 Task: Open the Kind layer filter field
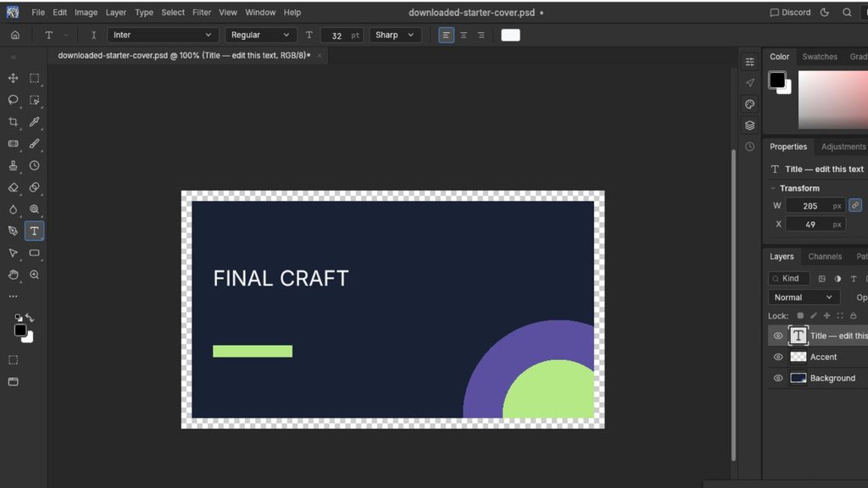789,278
